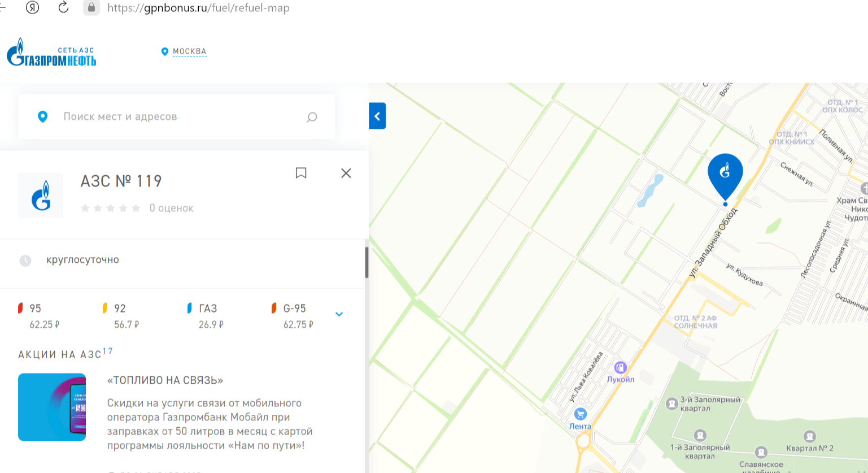Click the rating stars for АЗС № 119
Screen dimensions: 868x473
[x=111, y=209]
